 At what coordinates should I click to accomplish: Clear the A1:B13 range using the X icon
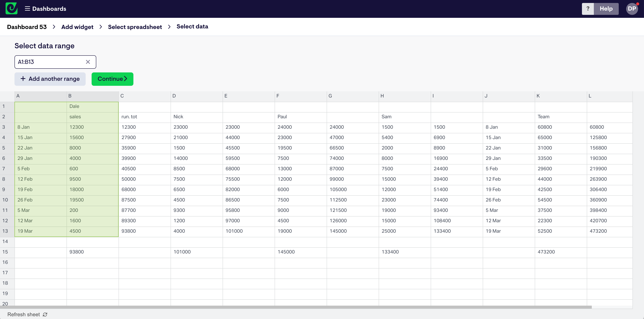click(x=88, y=62)
